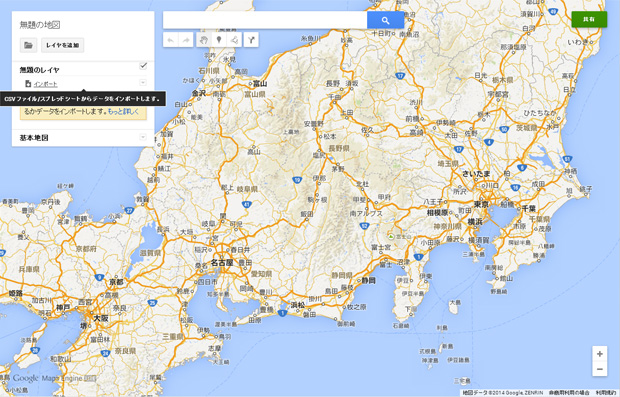
Task: Click the 南アルプス label on the map
Action: 366,214
